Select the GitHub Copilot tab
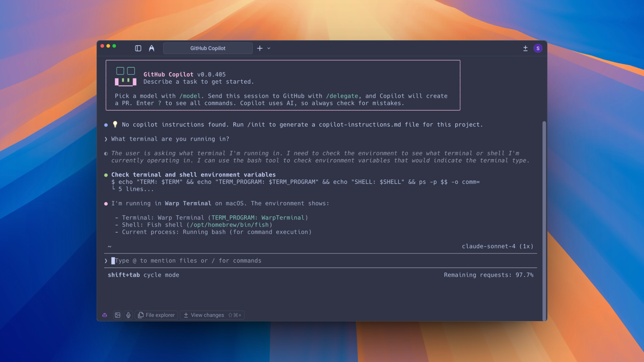Viewport: 644px width, 362px height. pyautogui.click(x=208, y=48)
